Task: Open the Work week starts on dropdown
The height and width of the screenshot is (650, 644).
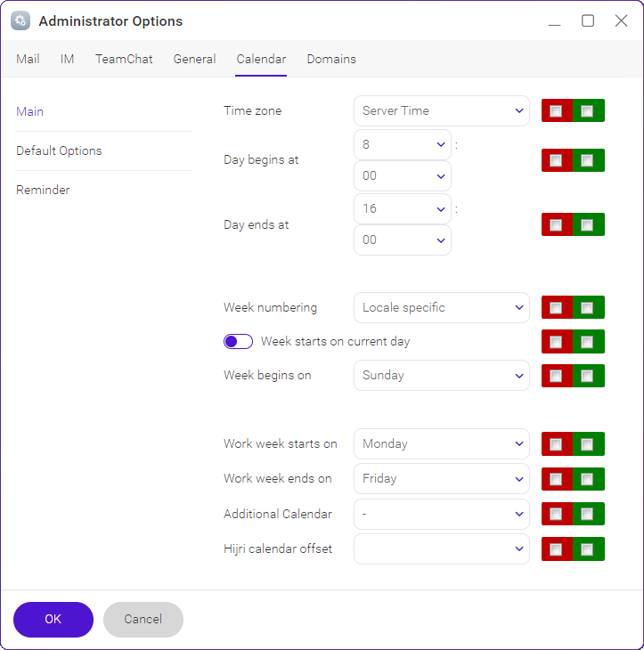Action: pyautogui.click(x=442, y=444)
